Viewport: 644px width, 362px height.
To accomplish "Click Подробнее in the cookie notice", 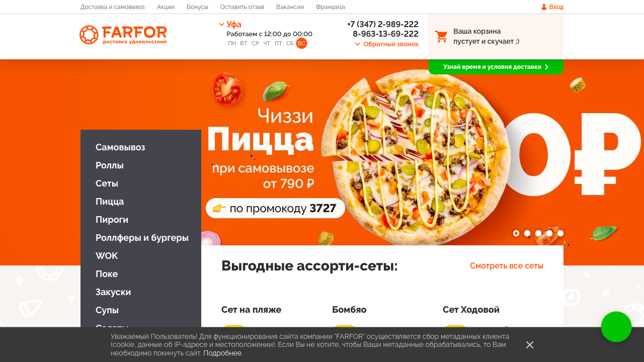I will (222, 353).
